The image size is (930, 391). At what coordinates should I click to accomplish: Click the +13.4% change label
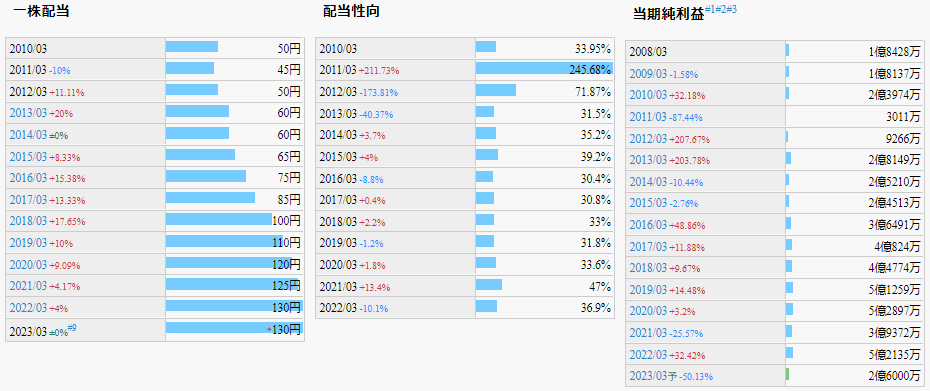[x=374, y=287]
